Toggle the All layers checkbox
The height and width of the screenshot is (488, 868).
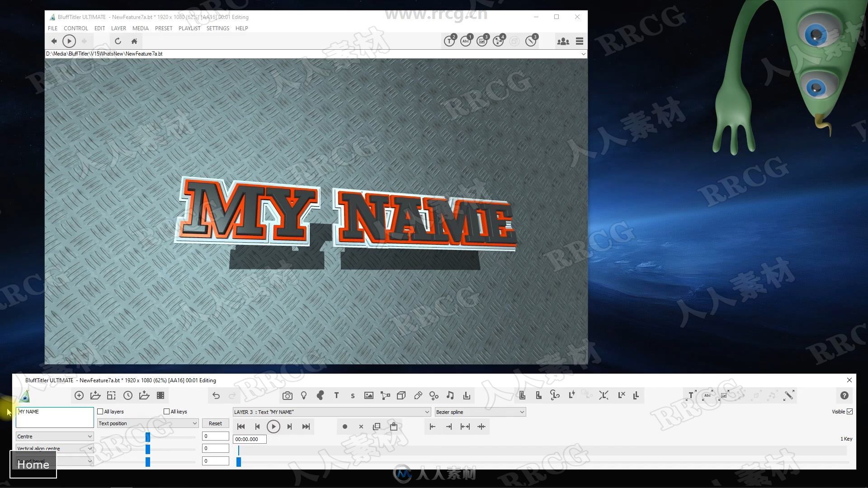(99, 411)
